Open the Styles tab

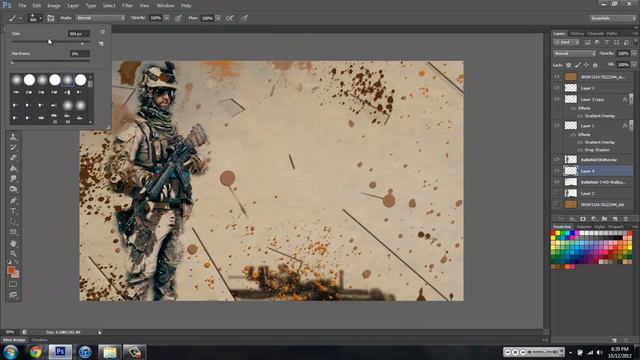click(600, 227)
